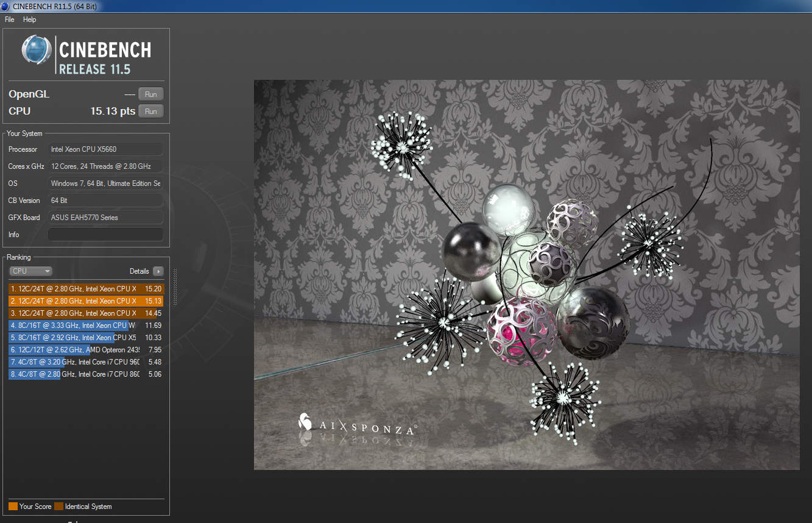
Task: Click the title bar Cinebench app icon
Action: 5,6
